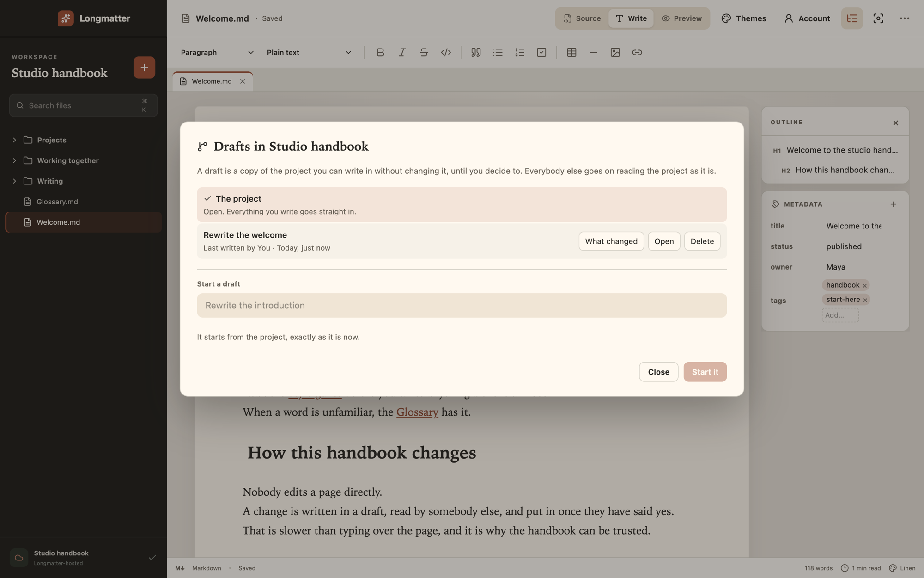Image resolution: width=924 pixels, height=578 pixels.
Task: Click the Search files field
Action: click(83, 105)
